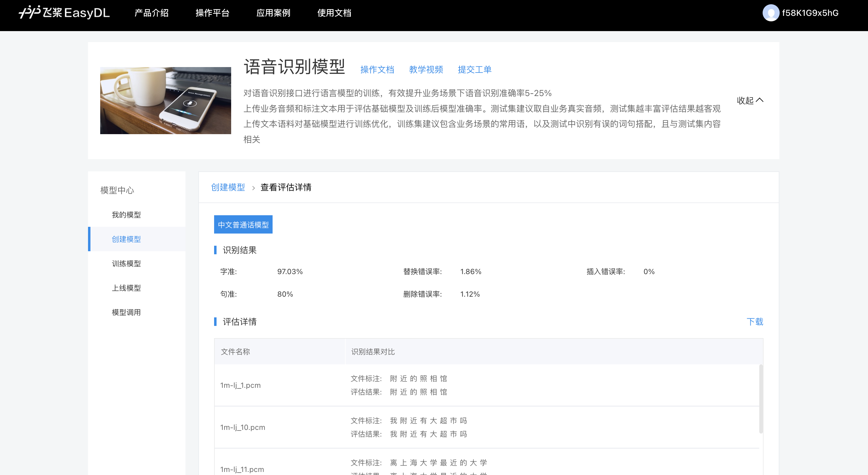This screenshot has width=868, height=475.
Task: Click the 语音识别模型 page title
Action: pyautogui.click(x=295, y=66)
